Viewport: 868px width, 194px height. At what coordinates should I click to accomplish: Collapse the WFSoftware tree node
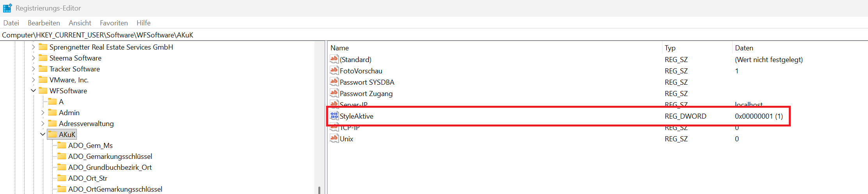click(x=34, y=91)
